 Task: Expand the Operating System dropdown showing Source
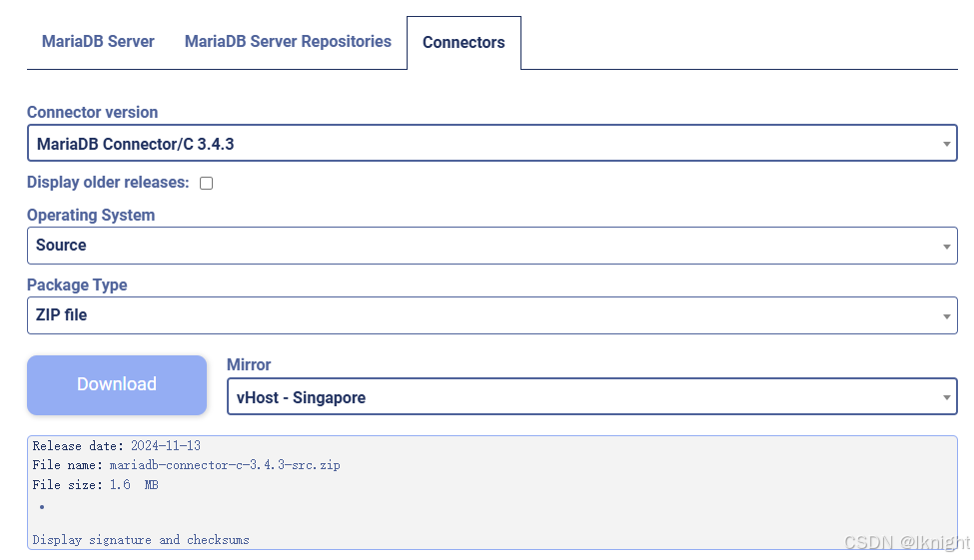pos(491,246)
